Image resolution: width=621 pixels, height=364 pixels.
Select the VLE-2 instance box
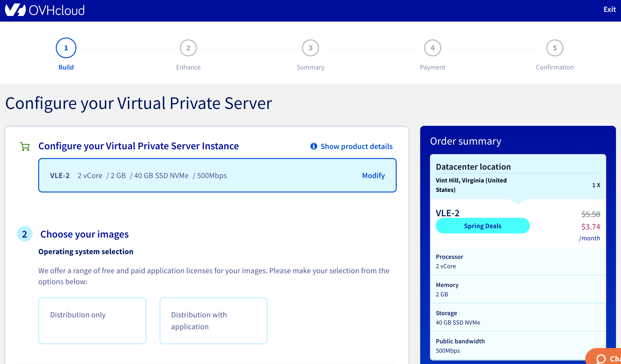[217, 175]
